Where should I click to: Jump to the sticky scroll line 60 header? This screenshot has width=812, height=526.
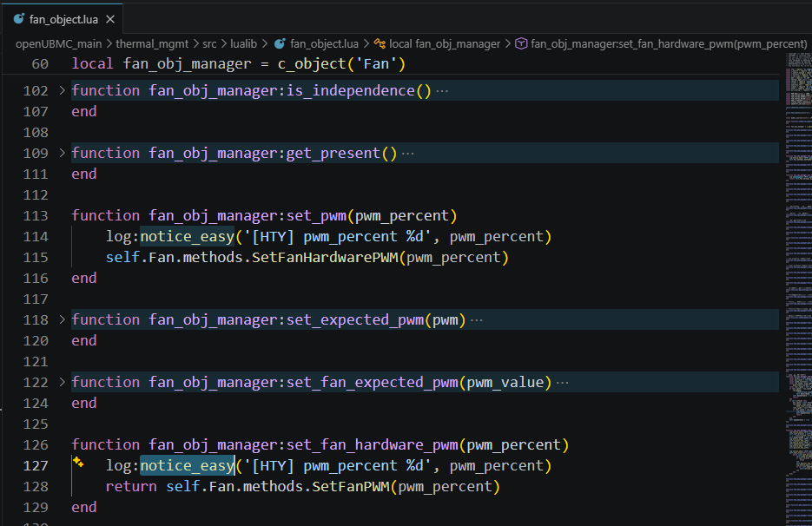point(238,64)
